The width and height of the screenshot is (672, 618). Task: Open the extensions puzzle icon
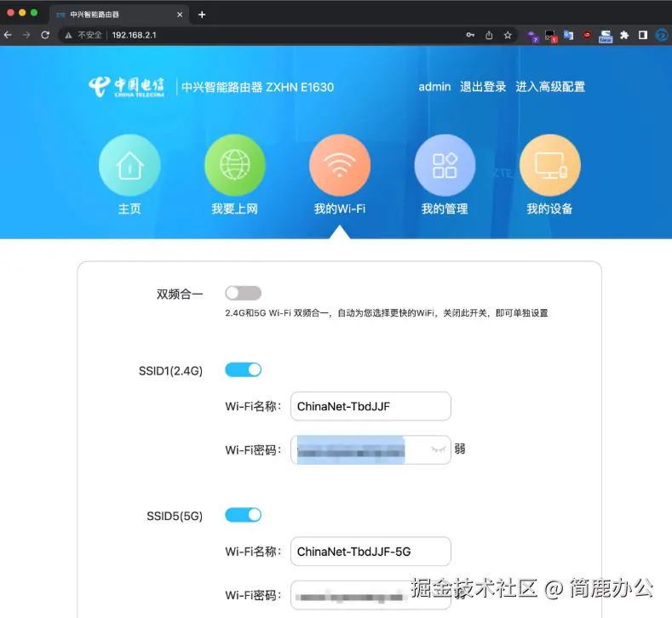tap(624, 35)
